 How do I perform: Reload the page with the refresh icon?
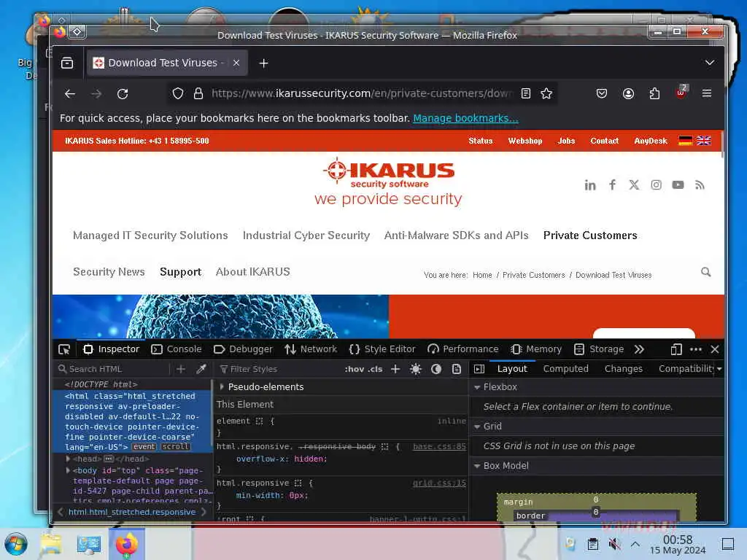click(123, 94)
